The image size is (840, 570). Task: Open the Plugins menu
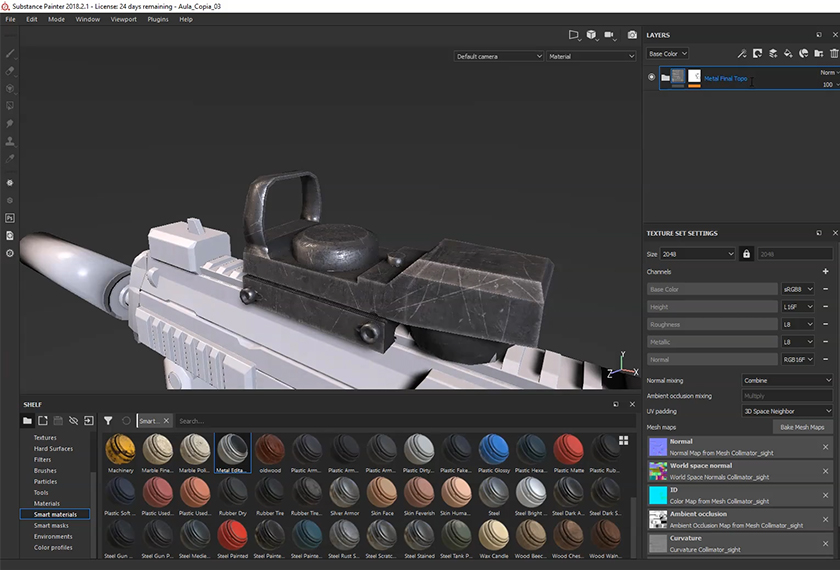pyautogui.click(x=157, y=19)
